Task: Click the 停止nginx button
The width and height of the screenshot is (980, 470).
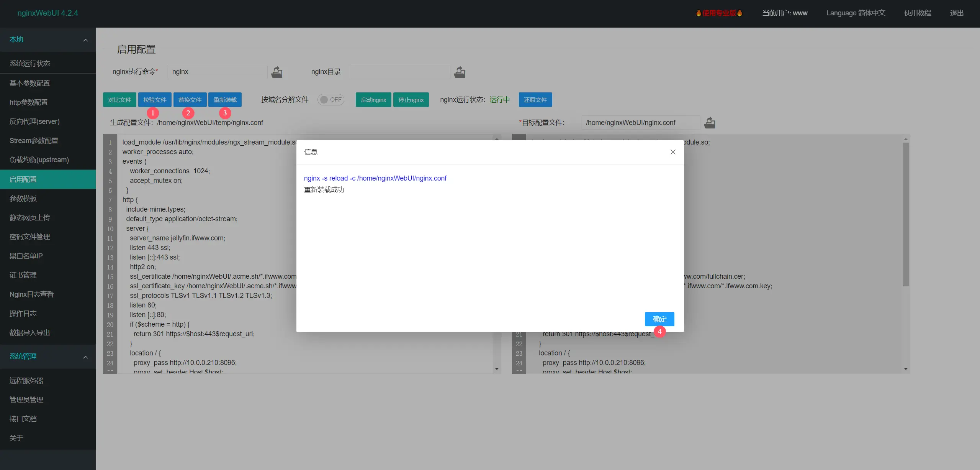Action: 411,100
